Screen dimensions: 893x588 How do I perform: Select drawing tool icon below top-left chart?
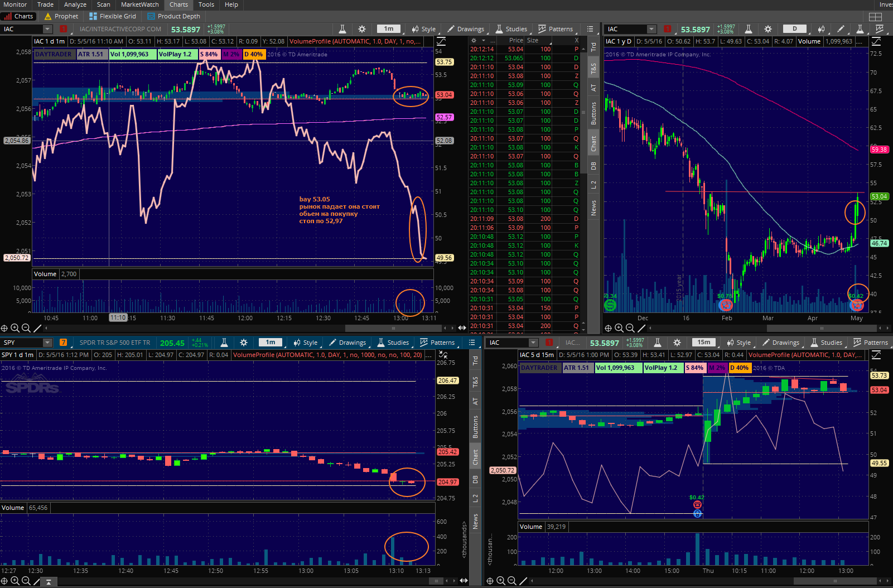[x=37, y=328]
